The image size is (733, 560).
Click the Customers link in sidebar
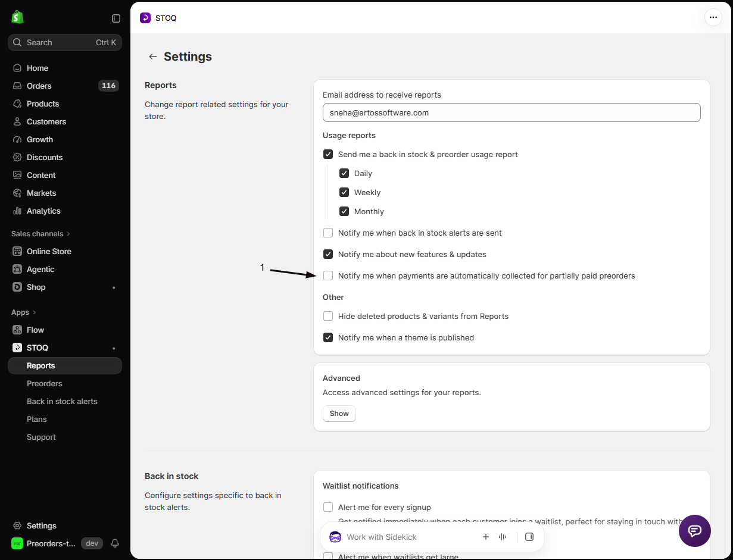[x=46, y=121]
